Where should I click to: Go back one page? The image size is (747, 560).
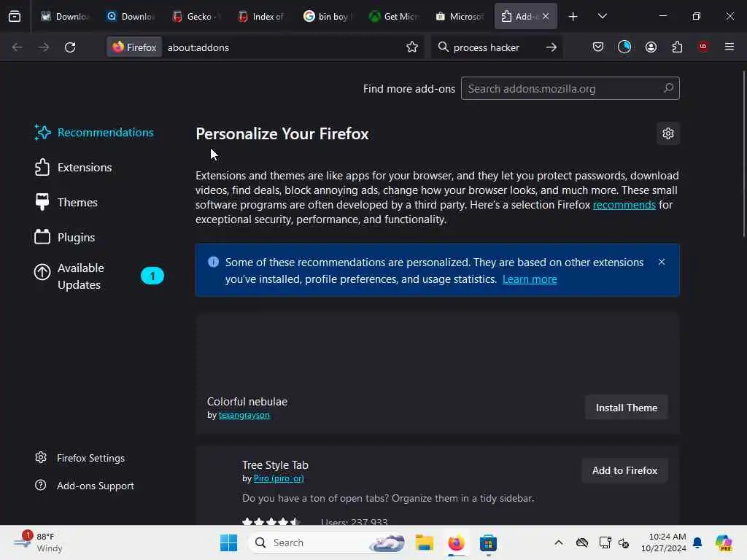pyautogui.click(x=18, y=47)
